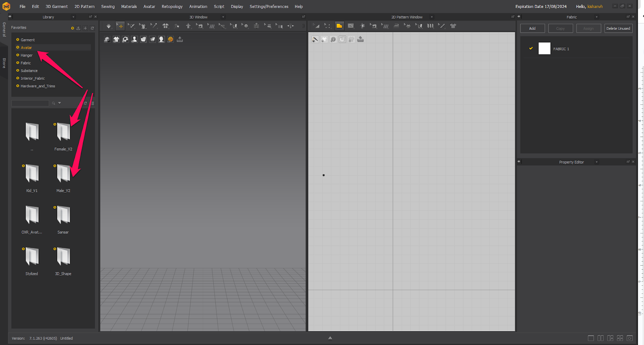
Task: Collapse the Library panel pin arrow
Action: coord(10,17)
